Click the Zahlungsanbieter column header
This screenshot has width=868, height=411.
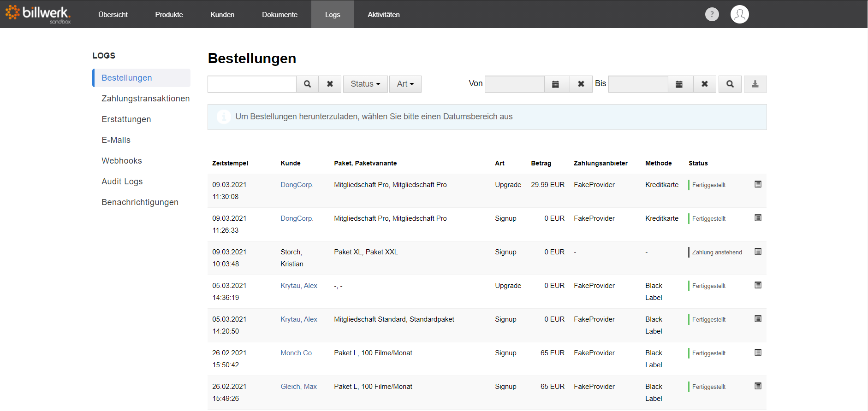point(600,163)
